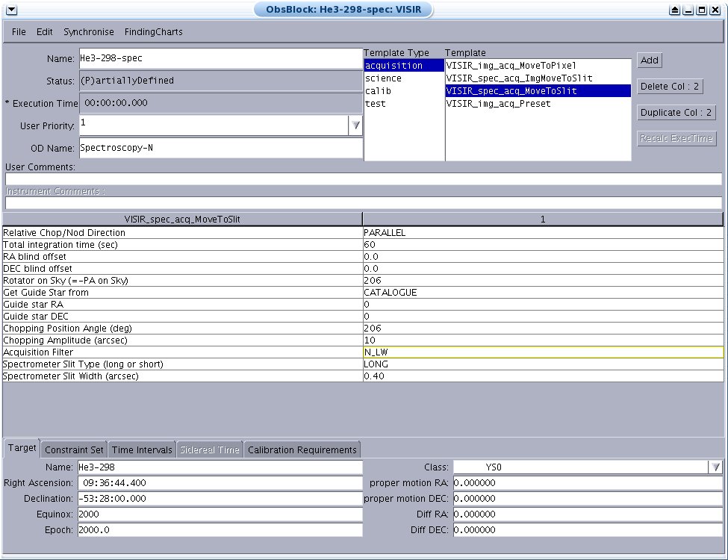728x560 pixels.
Task: Click Chopping Amplitude value 10
Action: (543, 340)
